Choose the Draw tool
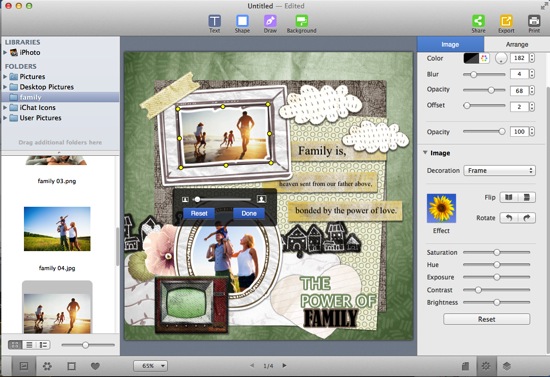Image resolution: width=550 pixels, height=377 pixels. [x=270, y=24]
